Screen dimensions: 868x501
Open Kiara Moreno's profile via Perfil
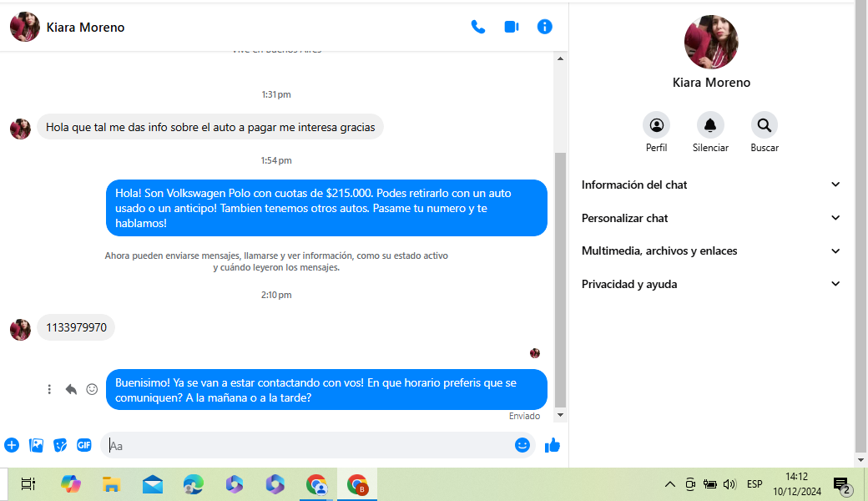656,125
